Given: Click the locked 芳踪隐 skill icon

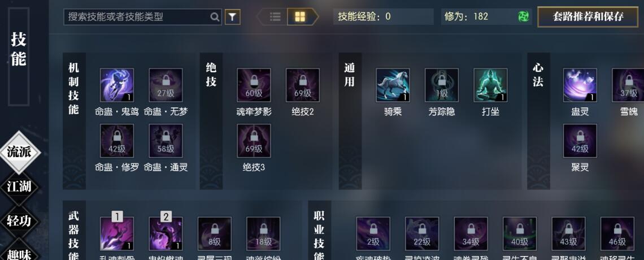Looking at the screenshot, I should click(x=442, y=85).
